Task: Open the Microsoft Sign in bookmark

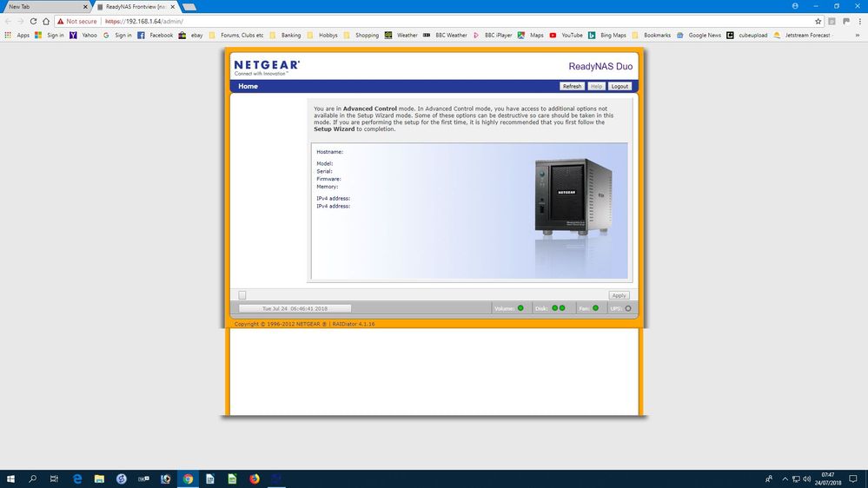Action: click(x=50, y=35)
